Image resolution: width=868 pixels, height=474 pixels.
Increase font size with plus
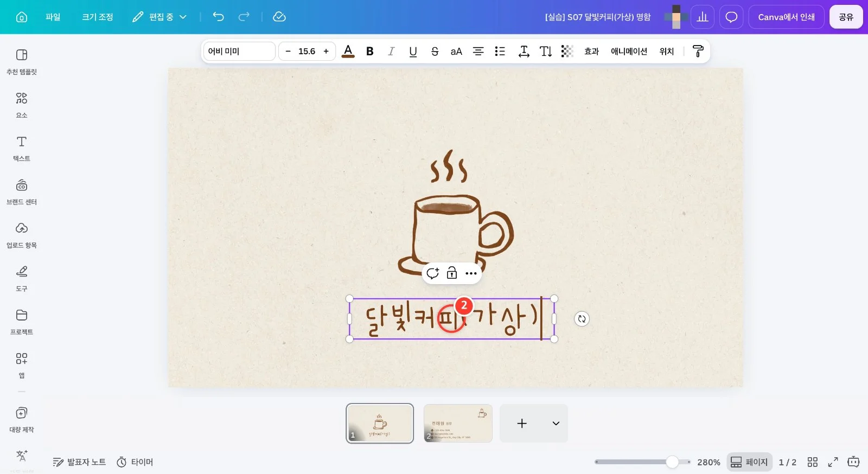326,51
